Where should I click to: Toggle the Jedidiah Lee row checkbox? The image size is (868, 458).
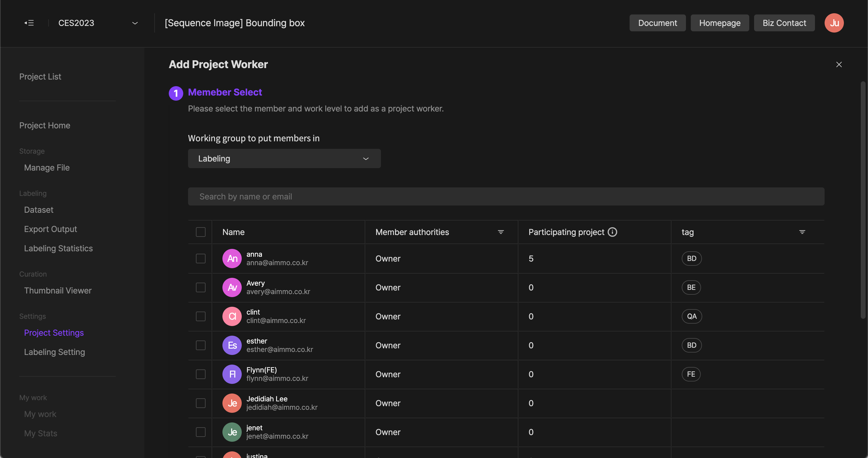(200, 403)
